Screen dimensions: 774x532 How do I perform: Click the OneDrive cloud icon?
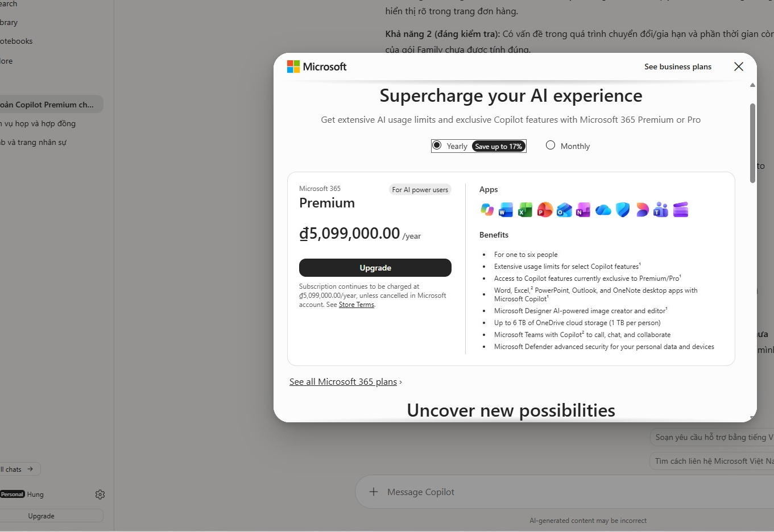pos(603,210)
